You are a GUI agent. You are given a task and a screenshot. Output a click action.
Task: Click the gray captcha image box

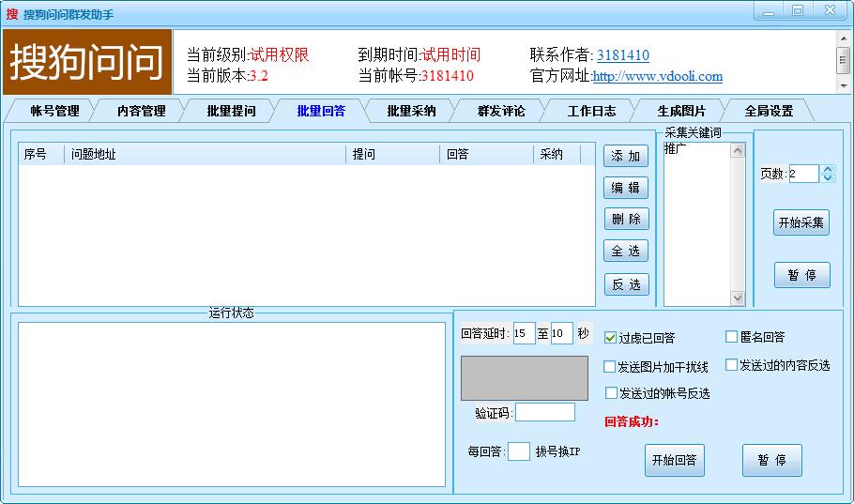pos(524,378)
